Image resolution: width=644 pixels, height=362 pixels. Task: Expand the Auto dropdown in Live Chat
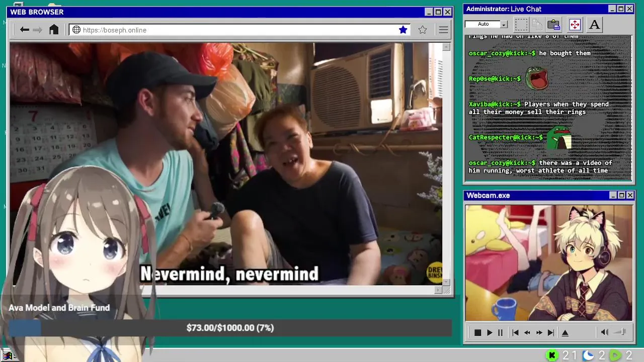pos(504,24)
